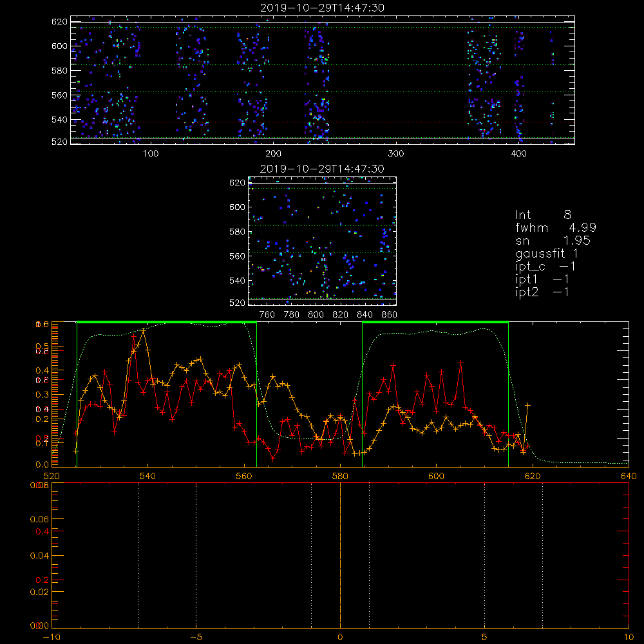Click the orange '0.02' y-axis label
Viewport: 644px width, 644px height.
(39, 592)
